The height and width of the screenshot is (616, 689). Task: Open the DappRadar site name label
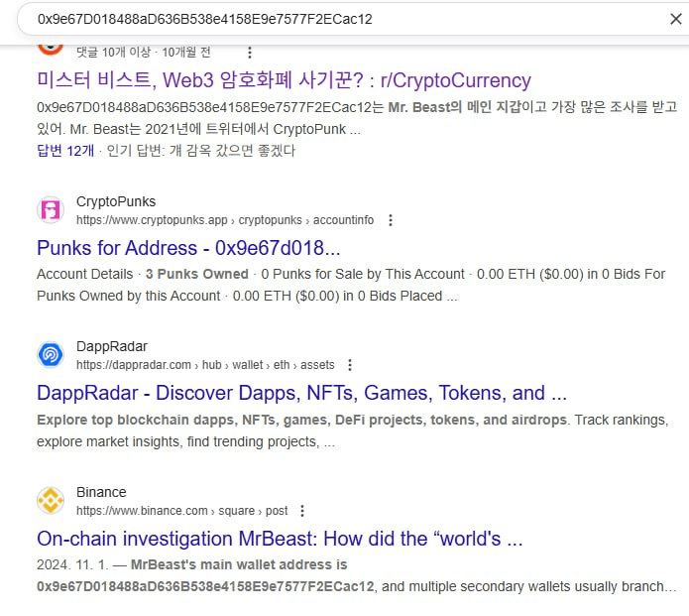(x=112, y=346)
